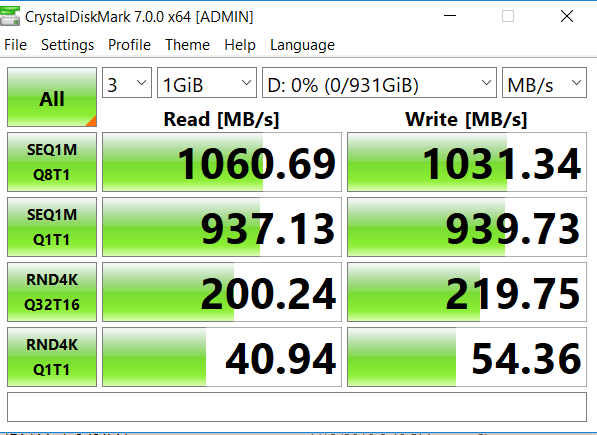Click the 937.13 read result
The image size is (597, 435).
[x=222, y=227]
